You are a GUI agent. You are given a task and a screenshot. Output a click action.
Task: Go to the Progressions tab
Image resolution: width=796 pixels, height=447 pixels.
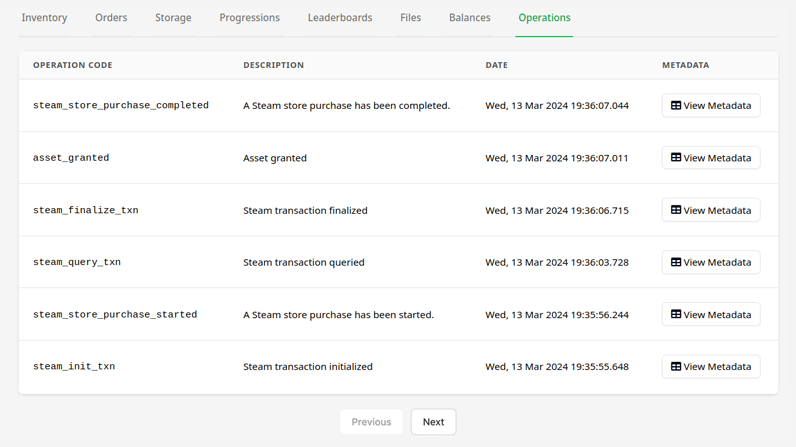click(x=249, y=18)
